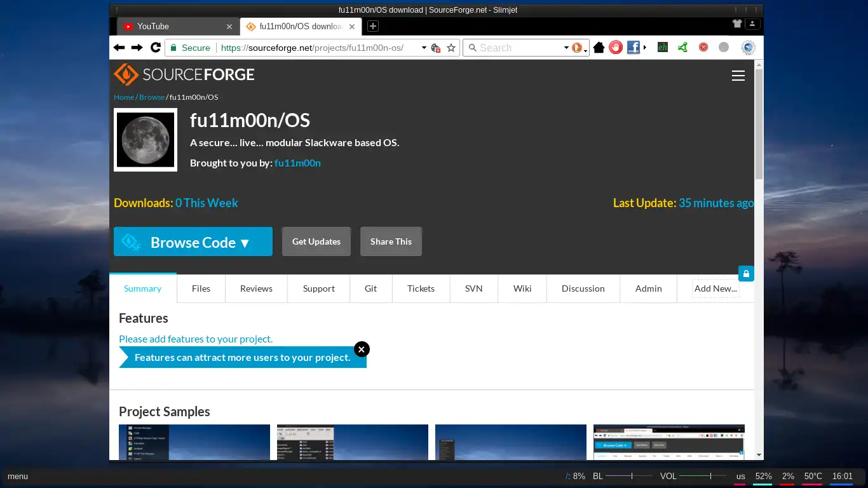Expand the arrow next to Facebook icon

(645, 47)
